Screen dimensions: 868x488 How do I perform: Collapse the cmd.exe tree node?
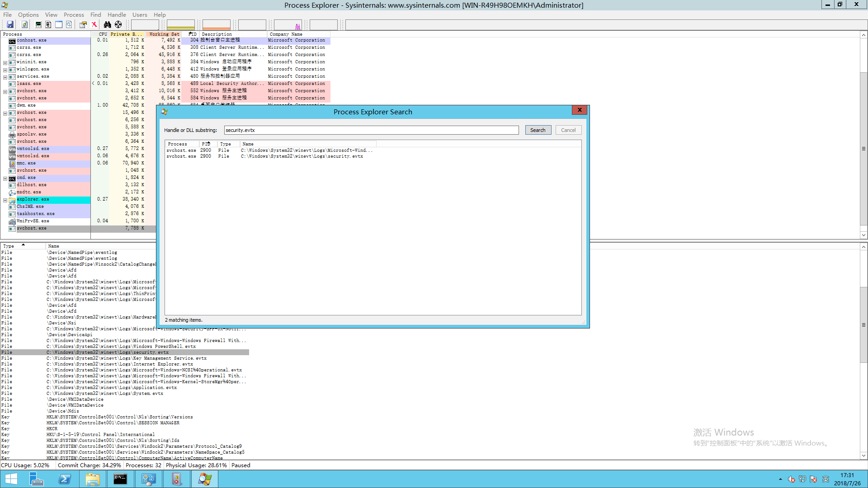click(5, 178)
